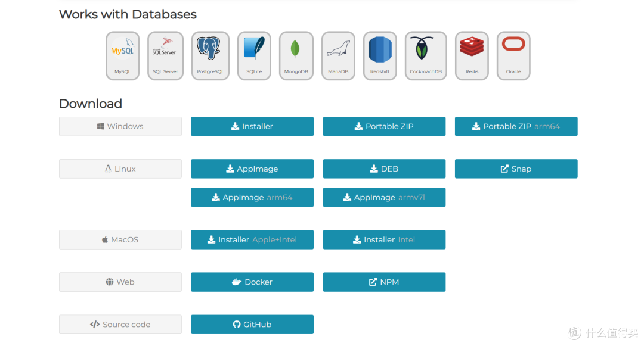This screenshot has height=346, width=644.
Task: Click the Redis database icon
Action: pyautogui.click(x=472, y=55)
